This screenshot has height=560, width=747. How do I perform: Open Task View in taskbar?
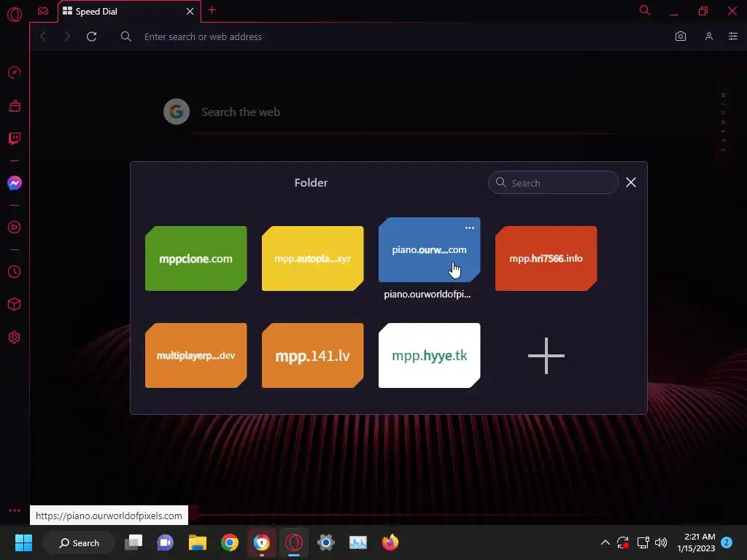[x=133, y=542]
